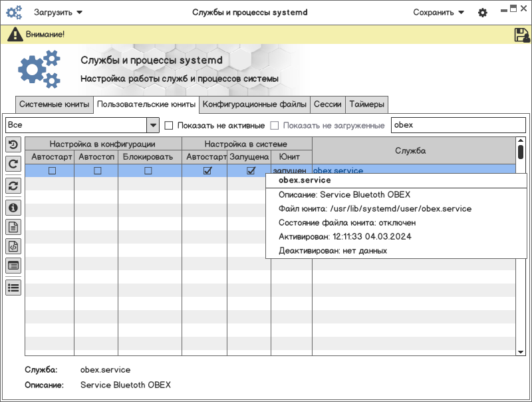The image size is (532, 402).
Task: Click the single-arrow reload icon
Action: click(13, 163)
